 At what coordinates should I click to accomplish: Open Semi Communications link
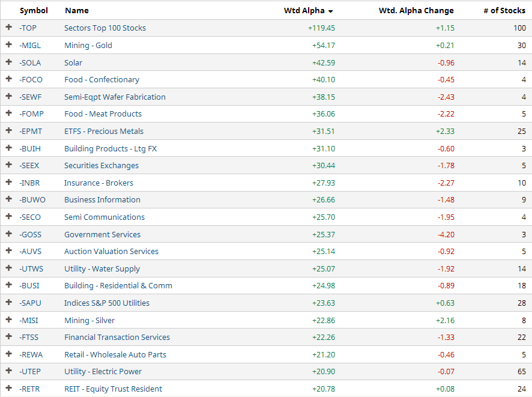coord(104,217)
